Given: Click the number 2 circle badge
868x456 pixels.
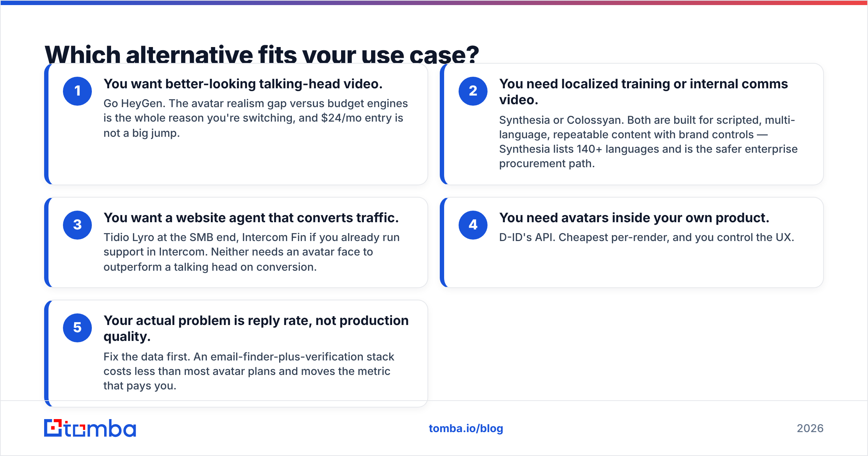Looking at the screenshot, I should 473,91.
